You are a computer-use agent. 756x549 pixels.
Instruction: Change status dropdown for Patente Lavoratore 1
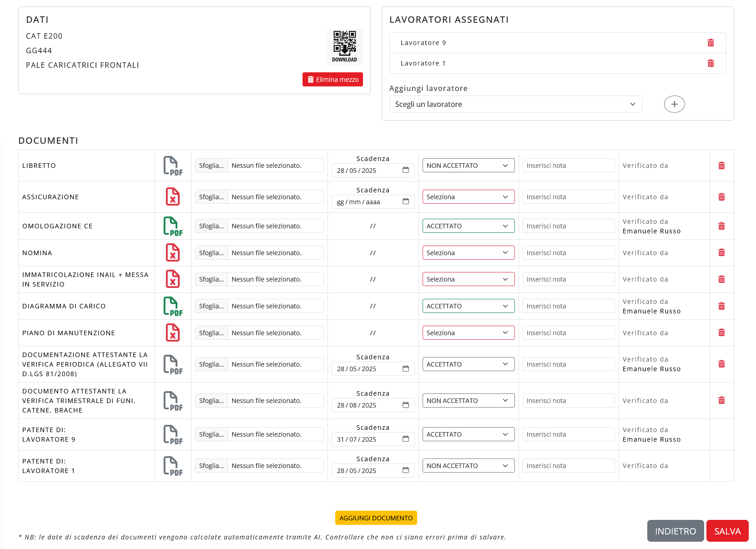coord(468,466)
